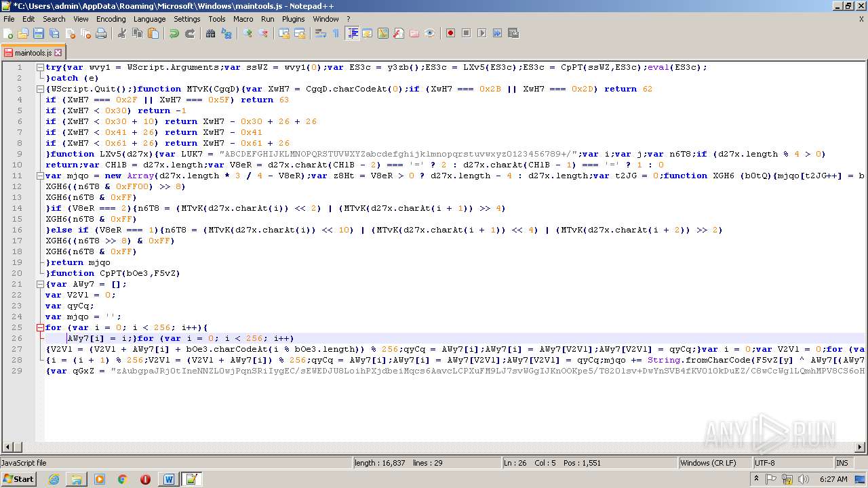Image resolution: width=868 pixels, height=488 pixels.
Task: Cut selection using the scissors icon
Action: [122, 33]
